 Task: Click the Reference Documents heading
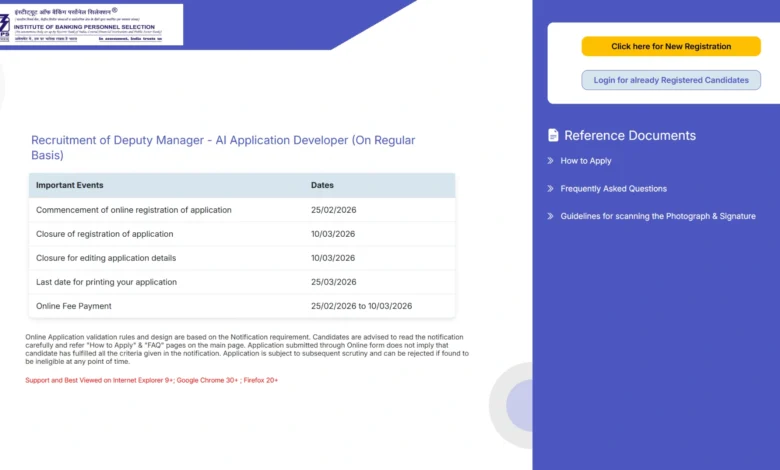630,135
